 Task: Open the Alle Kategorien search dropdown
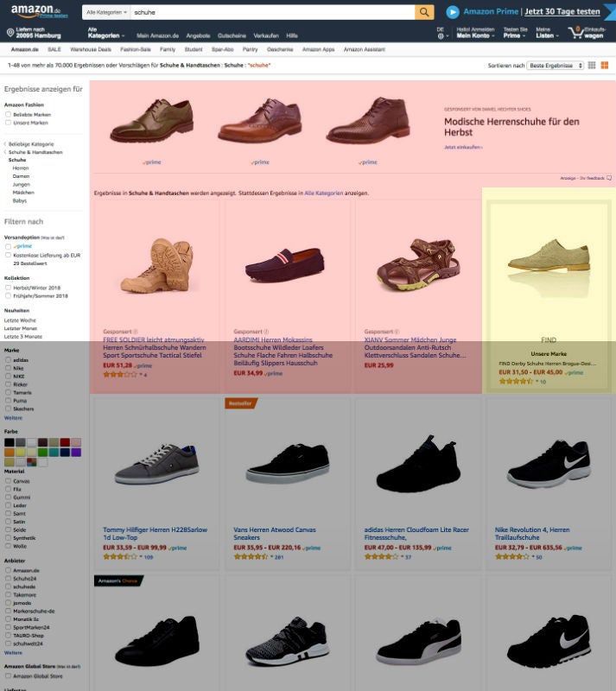[107, 13]
